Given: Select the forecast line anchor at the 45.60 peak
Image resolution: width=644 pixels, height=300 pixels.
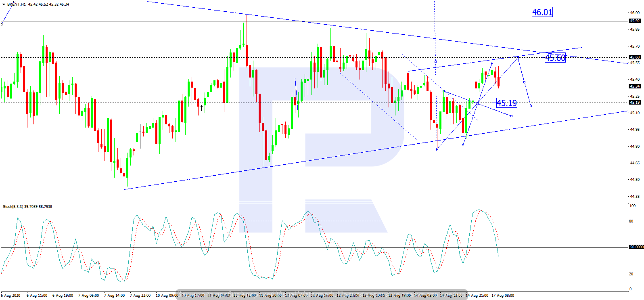Looking at the screenshot, I should 518,57.
